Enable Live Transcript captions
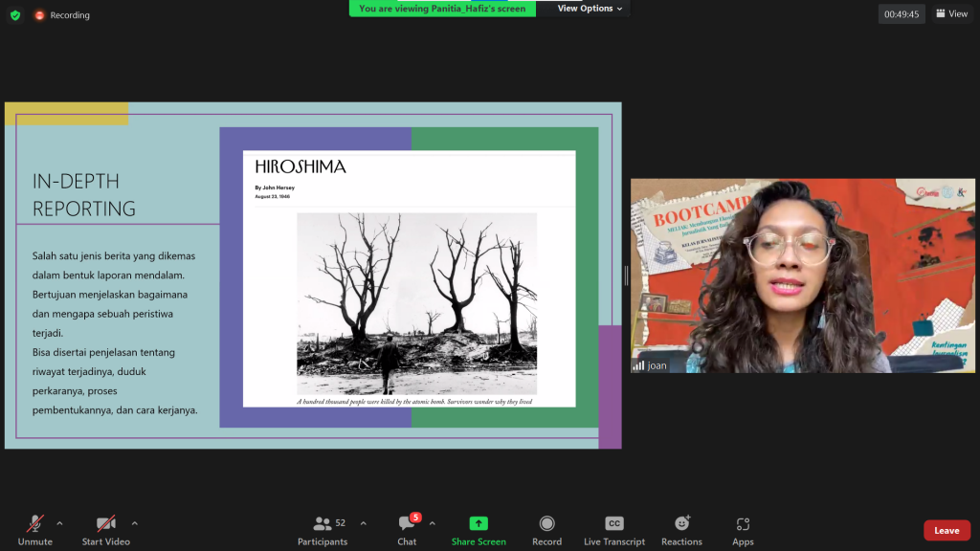The image size is (980, 551). 614,530
